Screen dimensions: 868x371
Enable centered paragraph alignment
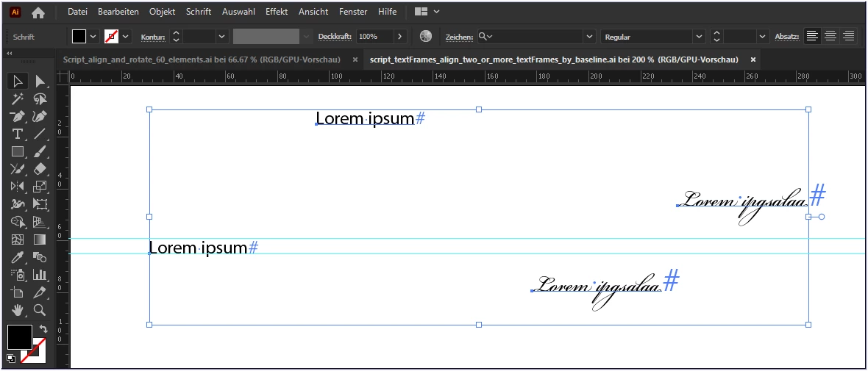tap(830, 37)
